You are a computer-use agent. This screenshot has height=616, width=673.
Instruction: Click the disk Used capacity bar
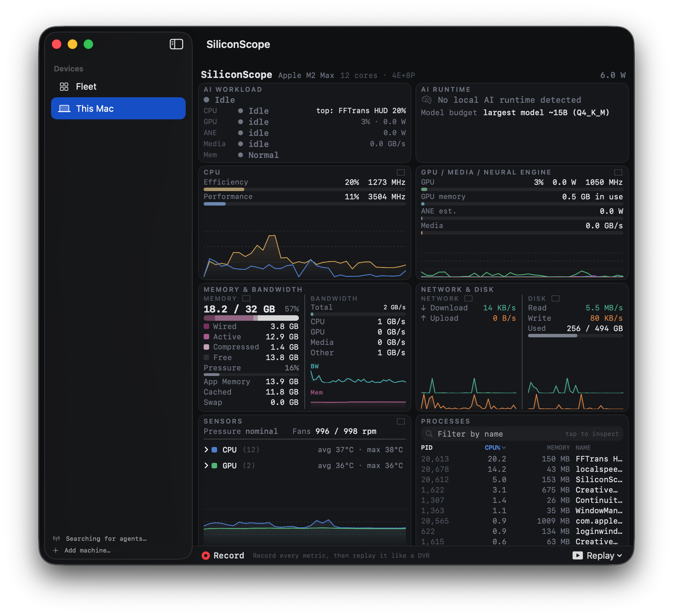[x=575, y=336]
